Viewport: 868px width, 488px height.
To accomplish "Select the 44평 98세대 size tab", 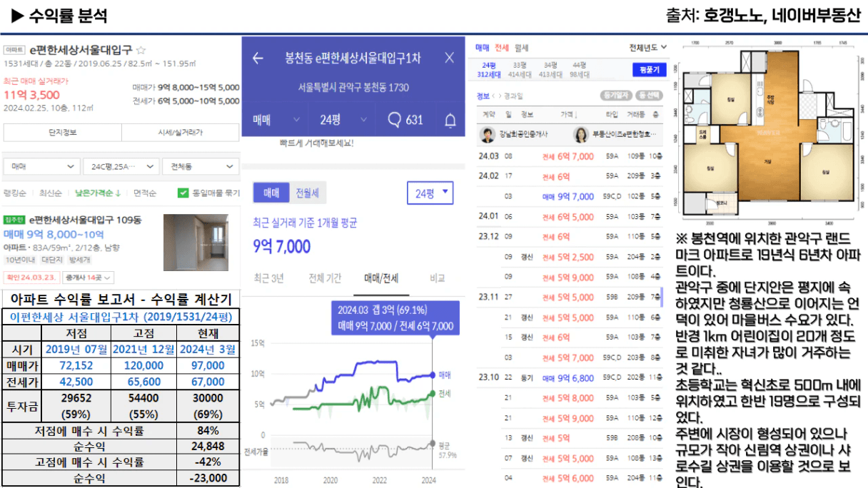I will pos(578,69).
